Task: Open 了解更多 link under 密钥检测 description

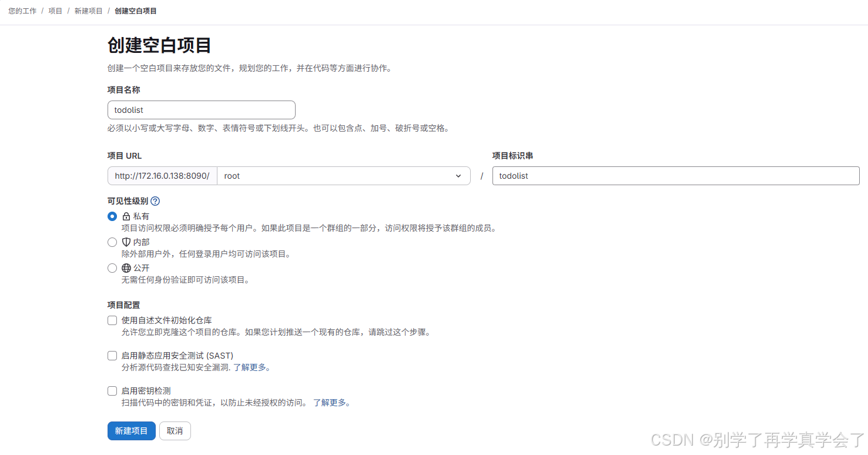Action: click(332, 403)
